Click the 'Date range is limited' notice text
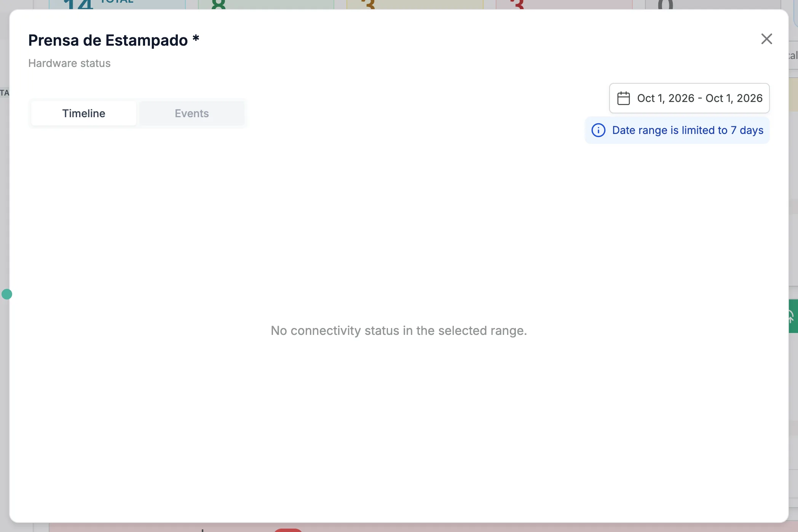The width and height of the screenshot is (798, 532). tap(688, 130)
